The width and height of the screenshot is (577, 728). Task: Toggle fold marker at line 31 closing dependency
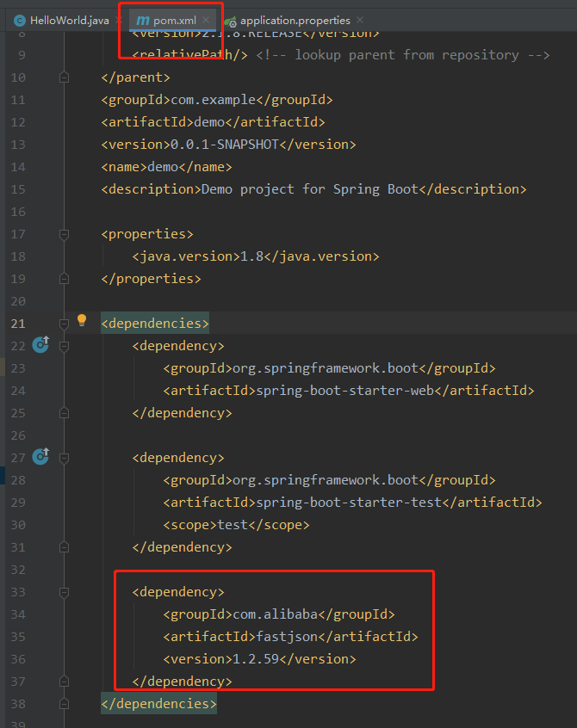point(64,547)
